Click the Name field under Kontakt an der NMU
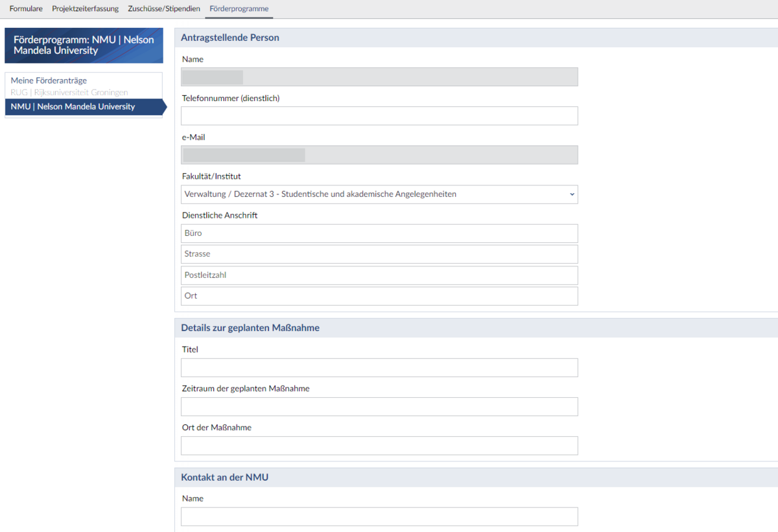This screenshot has width=778, height=532. (379, 516)
